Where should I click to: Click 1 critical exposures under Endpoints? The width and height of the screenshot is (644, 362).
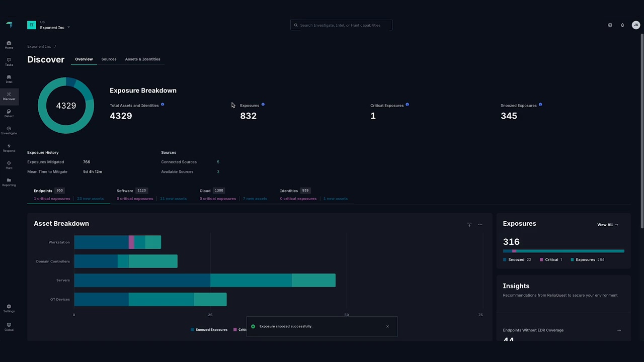[52, 199]
